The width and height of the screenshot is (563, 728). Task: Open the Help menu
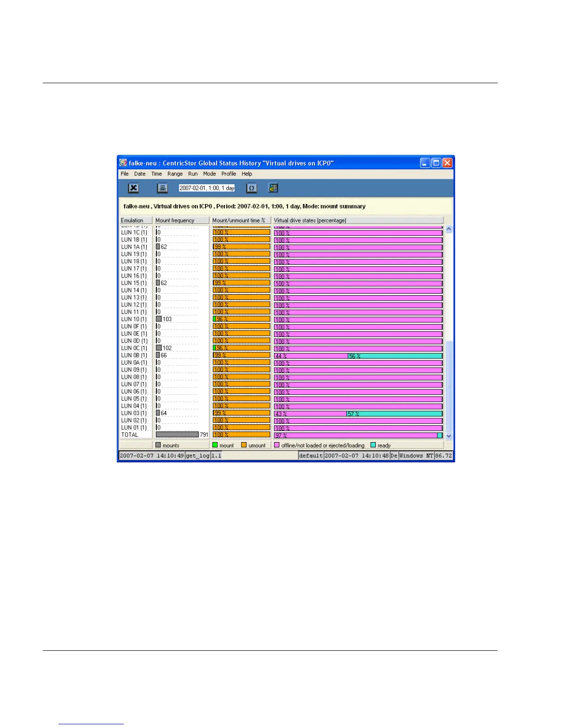[x=247, y=174]
